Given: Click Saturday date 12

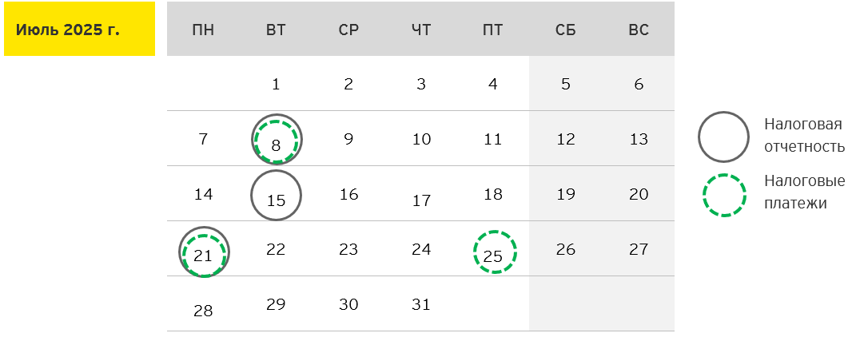Looking at the screenshot, I should 566,140.
